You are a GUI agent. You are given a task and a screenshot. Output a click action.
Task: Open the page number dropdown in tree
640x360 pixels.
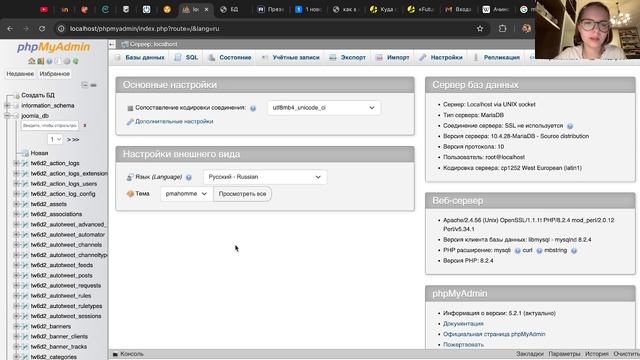(x=55, y=140)
